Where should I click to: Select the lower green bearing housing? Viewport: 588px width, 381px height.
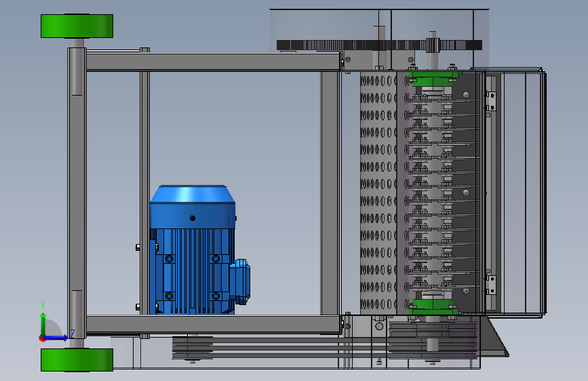(x=433, y=306)
